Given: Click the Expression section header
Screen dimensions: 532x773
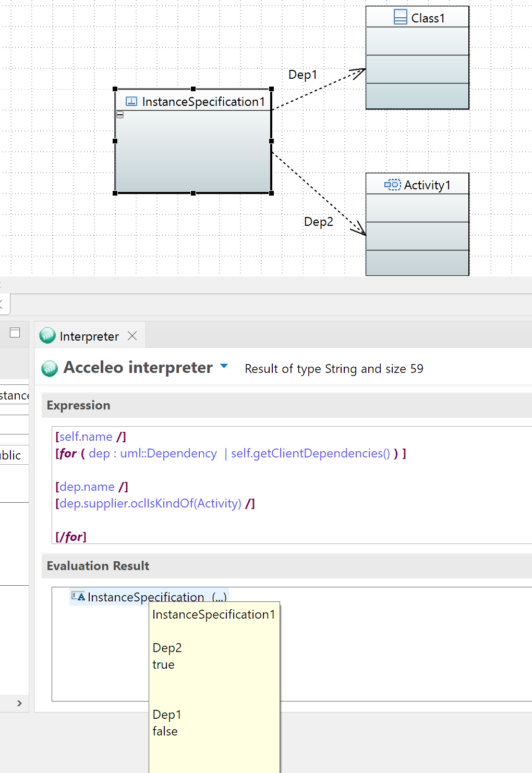Looking at the screenshot, I should [287, 405].
